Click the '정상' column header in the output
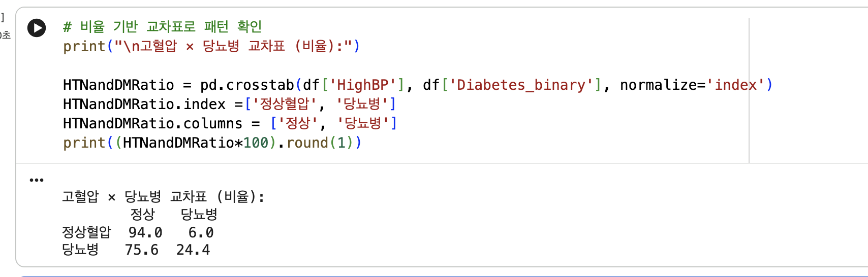This screenshot has width=868, height=277. 142,214
